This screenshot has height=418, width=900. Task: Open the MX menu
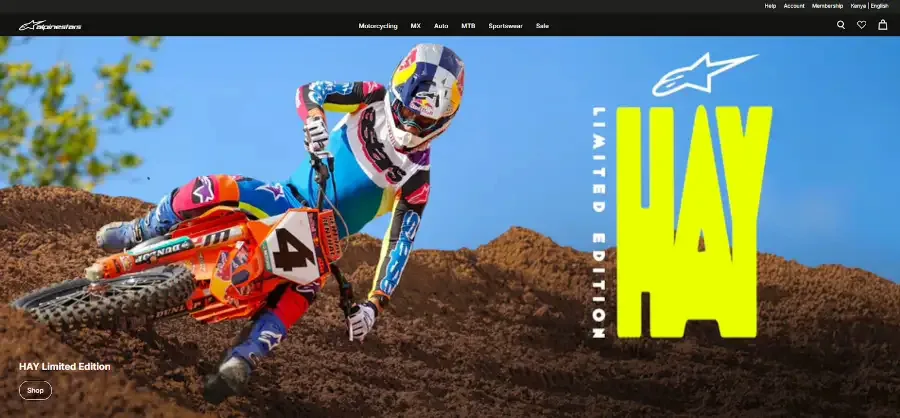tap(416, 26)
